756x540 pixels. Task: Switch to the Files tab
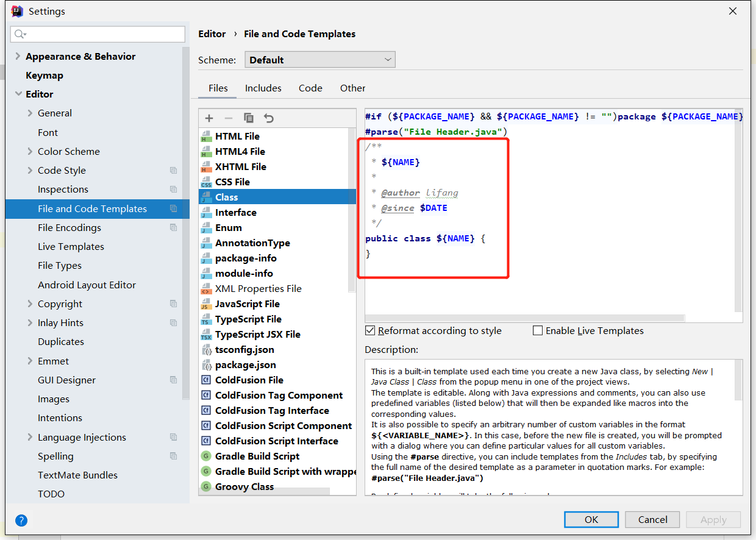(218, 88)
